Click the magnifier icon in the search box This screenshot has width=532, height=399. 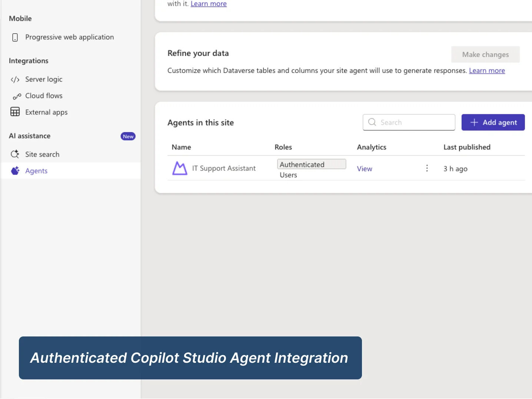point(372,122)
